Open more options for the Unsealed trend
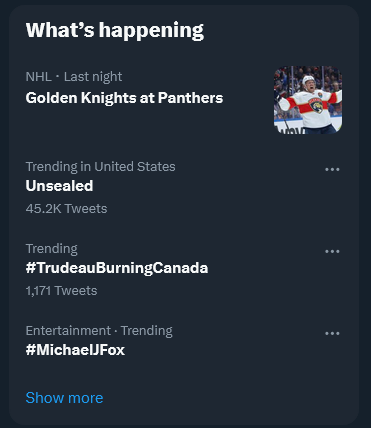Viewport: 371px width, 428px height. tap(332, 169)
